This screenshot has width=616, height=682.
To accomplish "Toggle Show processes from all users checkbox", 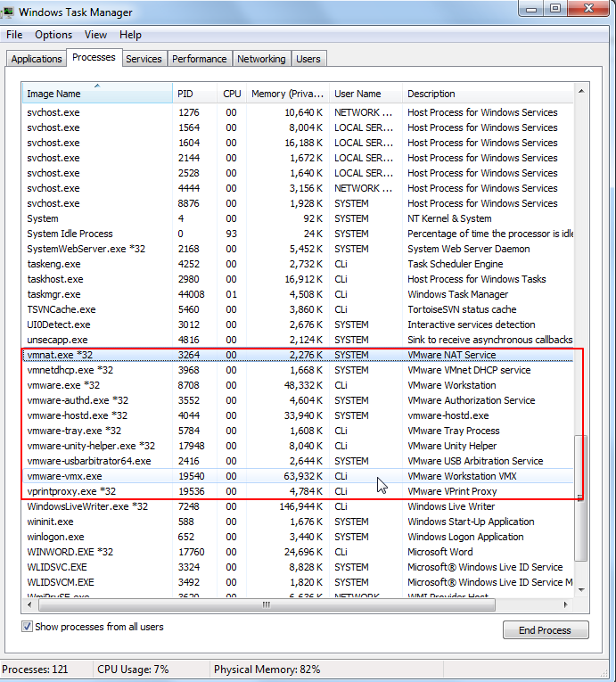I will click(27, 627).
